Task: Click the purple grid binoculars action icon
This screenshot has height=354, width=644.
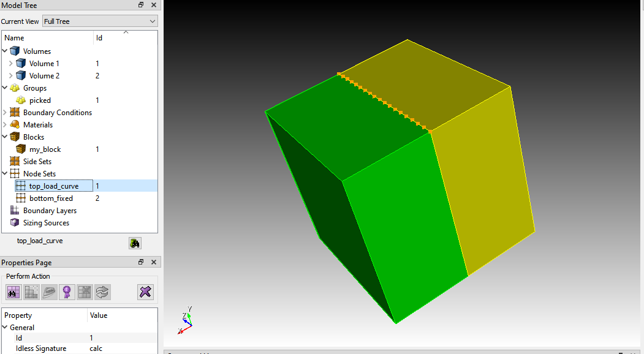Action: tap(13, 292)
